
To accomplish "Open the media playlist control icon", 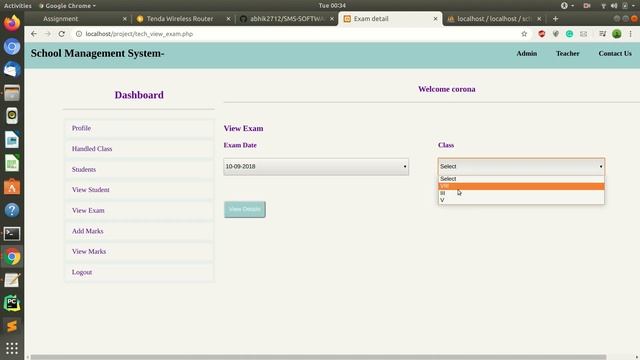I will (x=602, y=34).
